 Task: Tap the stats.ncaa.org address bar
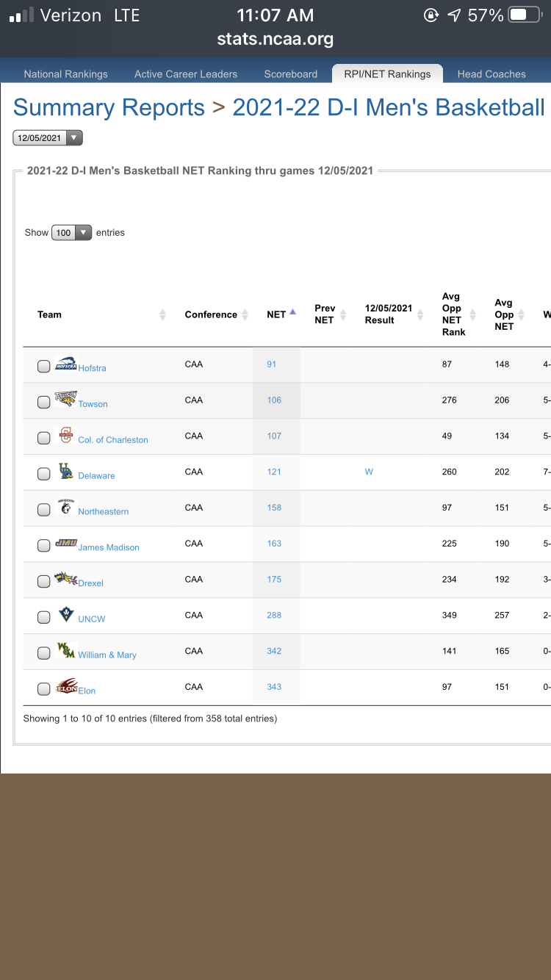[275, 39]
